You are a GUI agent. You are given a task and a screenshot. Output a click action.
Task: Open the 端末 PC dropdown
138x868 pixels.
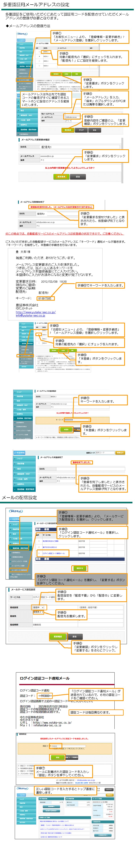[68, 121]
